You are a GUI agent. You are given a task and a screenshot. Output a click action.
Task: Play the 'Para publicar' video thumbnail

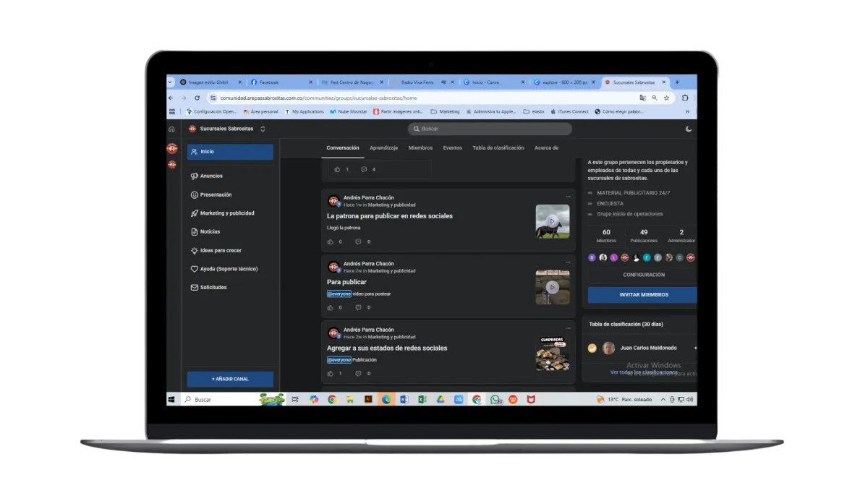coord(553,287)
